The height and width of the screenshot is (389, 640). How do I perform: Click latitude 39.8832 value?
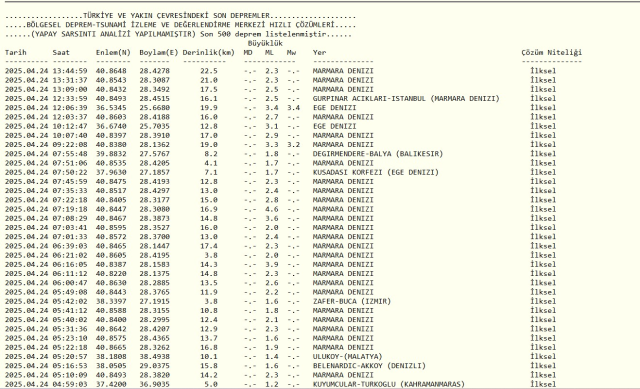(111, 154)
